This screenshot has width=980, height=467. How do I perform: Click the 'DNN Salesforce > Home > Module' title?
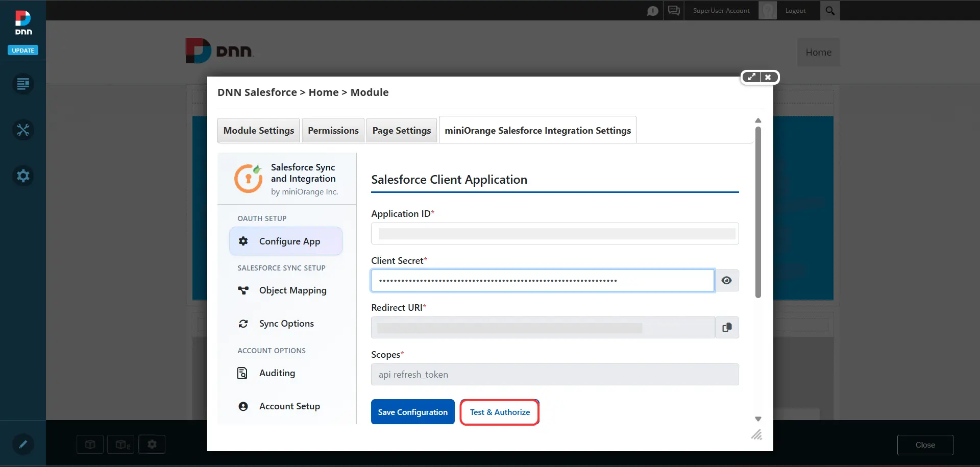click(303, 92)
